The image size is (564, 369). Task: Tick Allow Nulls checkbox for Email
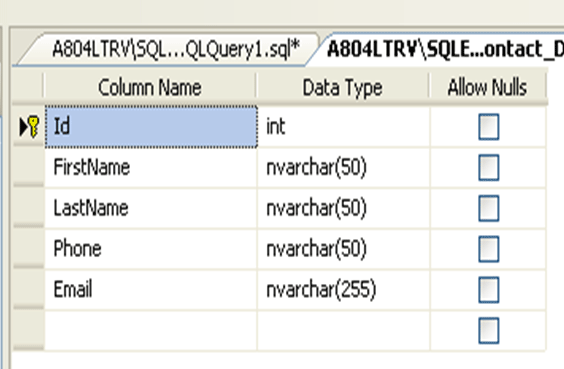coord(488,290)
